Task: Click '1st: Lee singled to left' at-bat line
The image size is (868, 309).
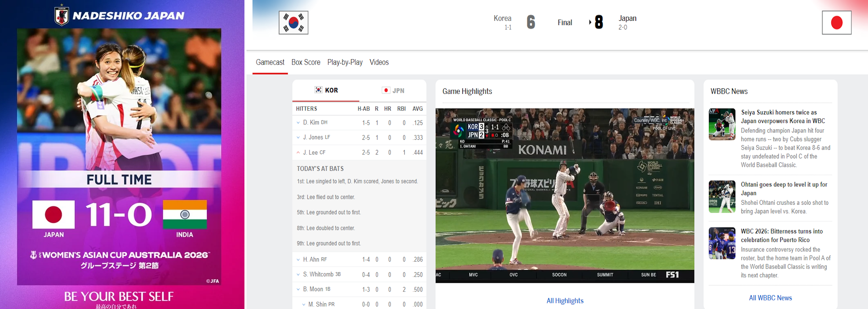Action: 357,181
